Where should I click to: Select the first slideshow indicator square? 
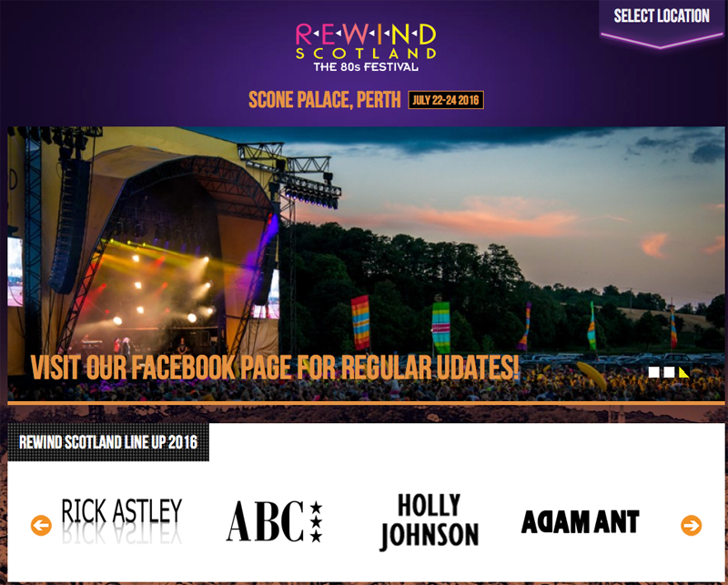pyautogui.click(x=653, y=372)
